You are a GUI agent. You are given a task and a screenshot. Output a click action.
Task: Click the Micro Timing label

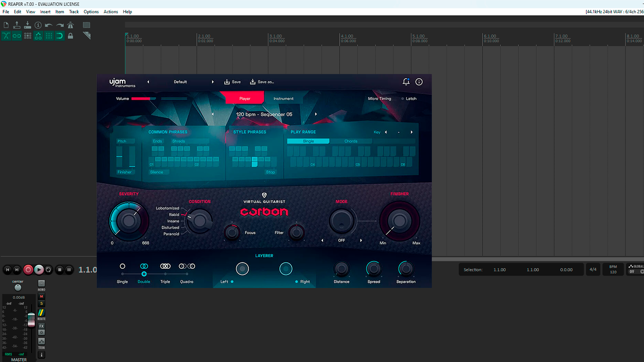(380, 99)
